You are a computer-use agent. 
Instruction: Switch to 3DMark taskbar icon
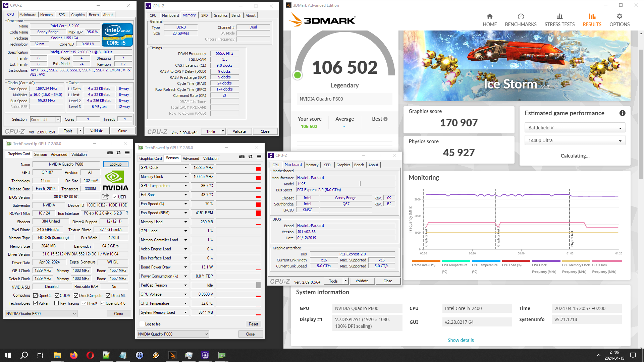(x=172, y=355)
